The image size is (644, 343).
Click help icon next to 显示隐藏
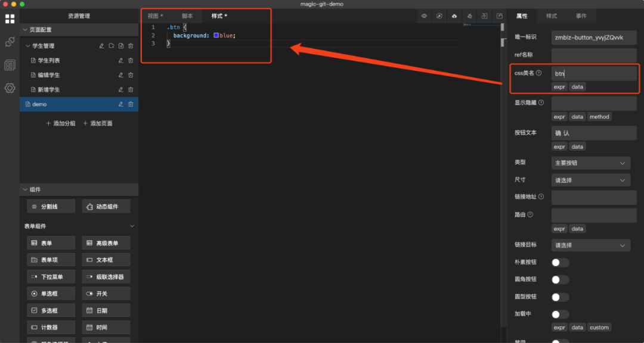pyautogui.click(x=541, y=102)
